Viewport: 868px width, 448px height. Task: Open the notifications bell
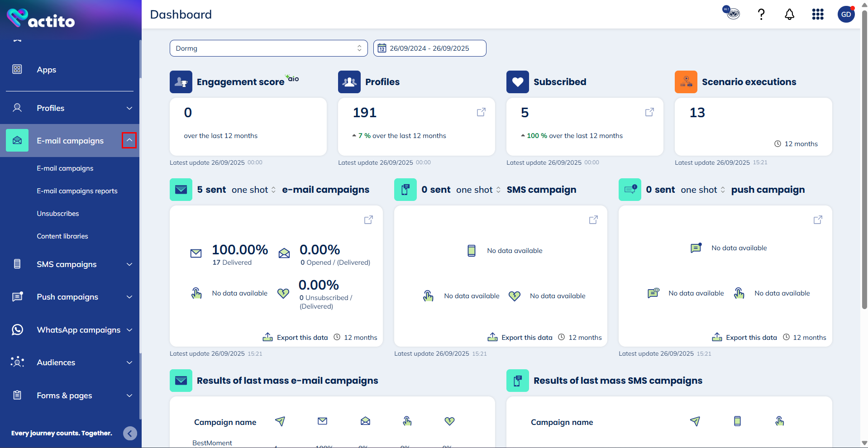[x=789, y=14]
